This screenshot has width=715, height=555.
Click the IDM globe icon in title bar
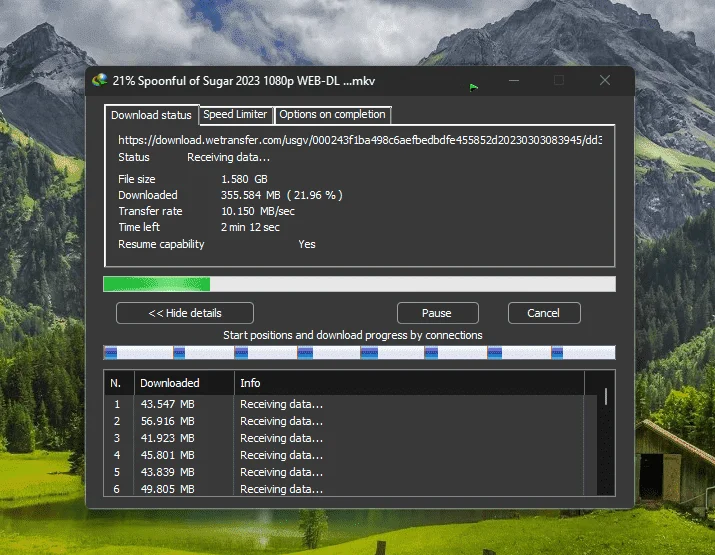(x=99, y=80)
